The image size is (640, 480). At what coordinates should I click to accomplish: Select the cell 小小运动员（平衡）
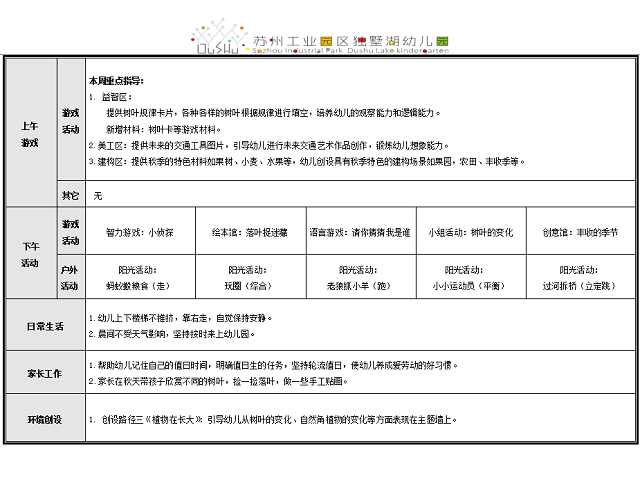[x=471, y=277]
